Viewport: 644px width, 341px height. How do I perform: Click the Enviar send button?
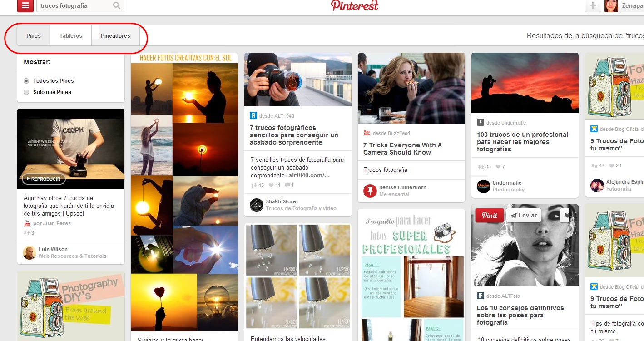524,216
